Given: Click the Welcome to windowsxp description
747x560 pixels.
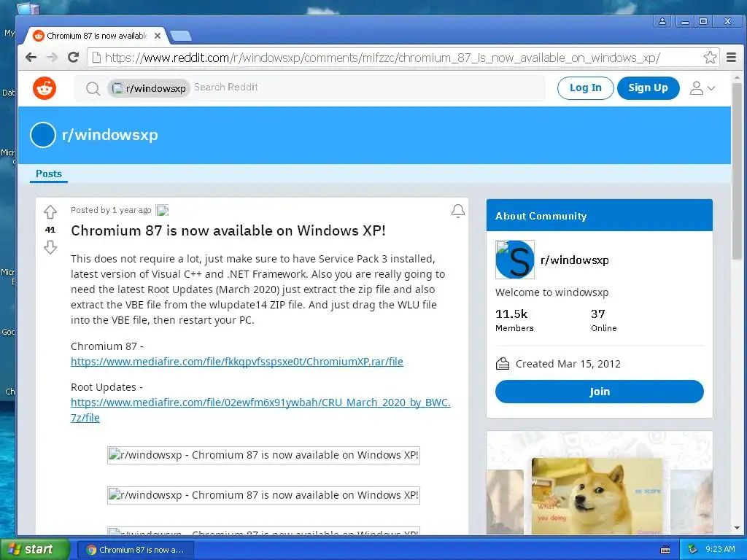Looking at the screenshot, I should (x=551, y=292).
